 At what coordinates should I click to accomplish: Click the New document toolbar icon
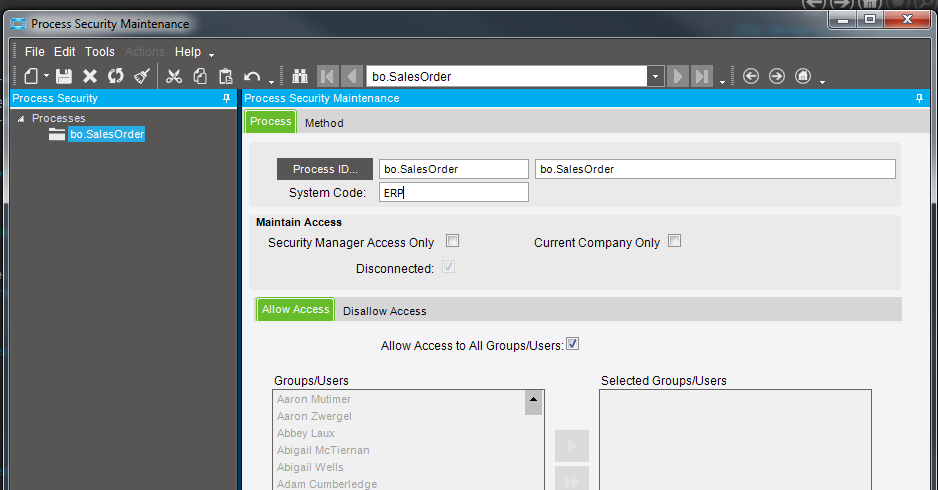31,77
